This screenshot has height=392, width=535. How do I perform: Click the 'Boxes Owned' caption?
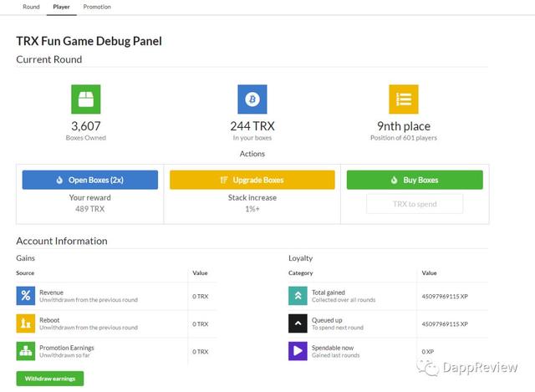pyautogui.click(x=86, y=138)
